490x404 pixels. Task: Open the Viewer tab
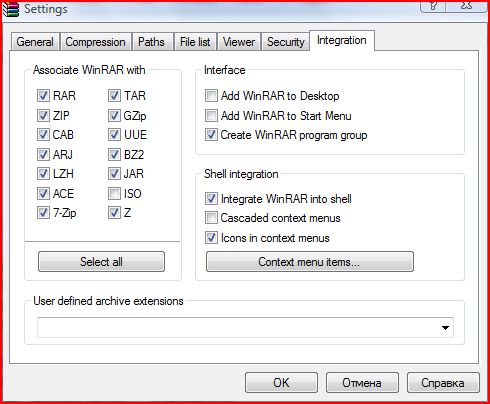[x=239, y=42]
